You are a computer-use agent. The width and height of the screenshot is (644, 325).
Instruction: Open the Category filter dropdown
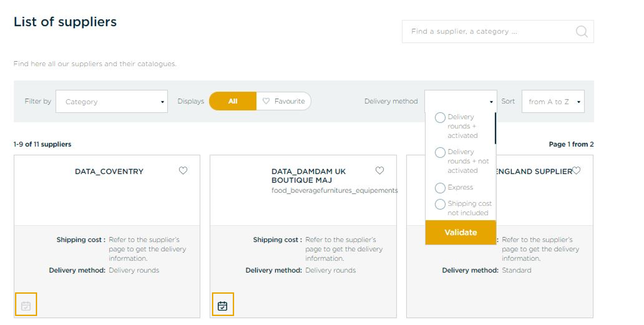point(112,102)
